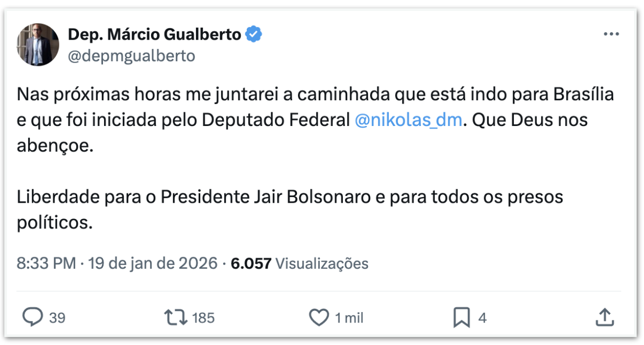The height and width of the screenshot is (345, 644).
Task: Click the 185 reposts count
Action: [203, 318]
